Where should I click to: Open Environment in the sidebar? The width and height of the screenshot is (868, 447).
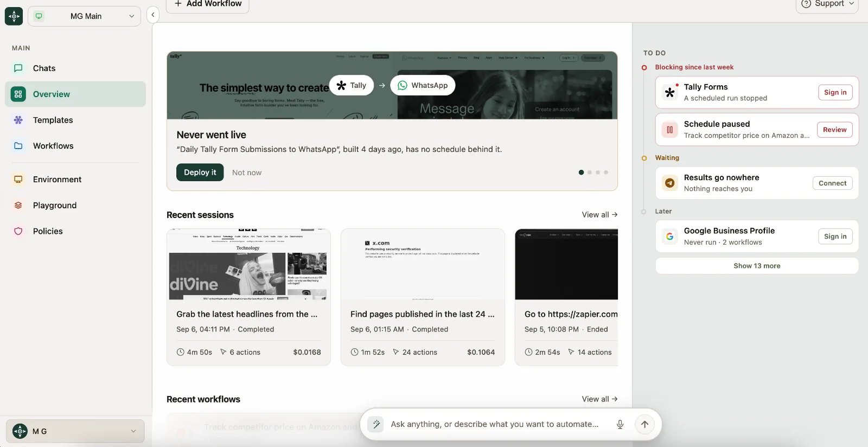tap(75, 180)
